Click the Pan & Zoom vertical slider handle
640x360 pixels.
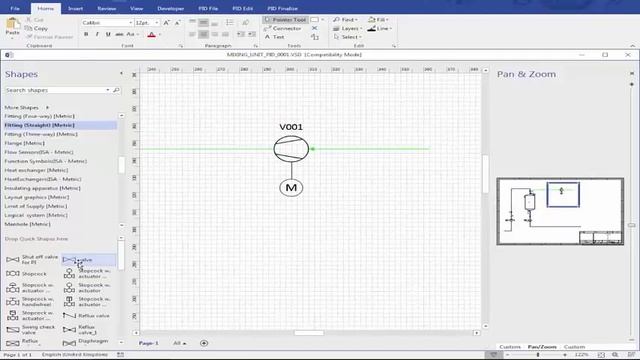631,225
